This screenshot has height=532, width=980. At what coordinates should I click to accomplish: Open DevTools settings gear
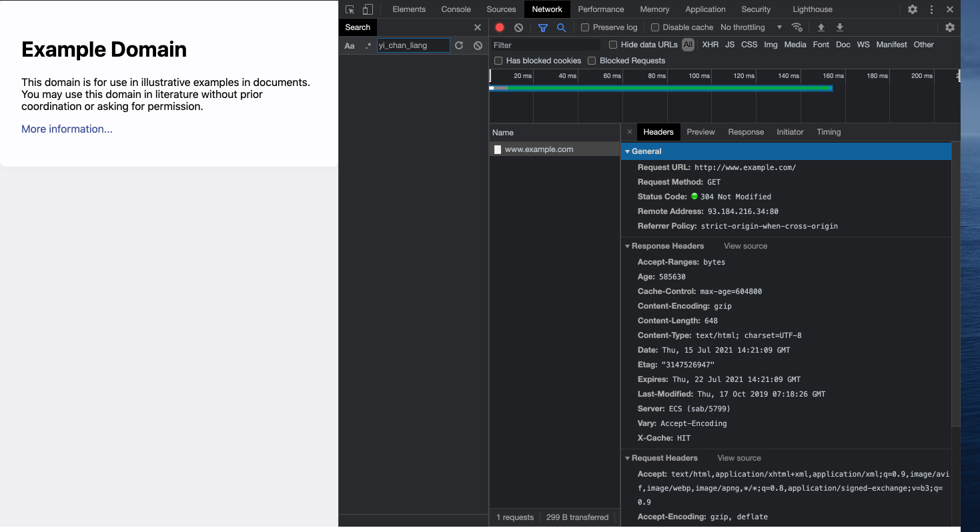[913, 9]
